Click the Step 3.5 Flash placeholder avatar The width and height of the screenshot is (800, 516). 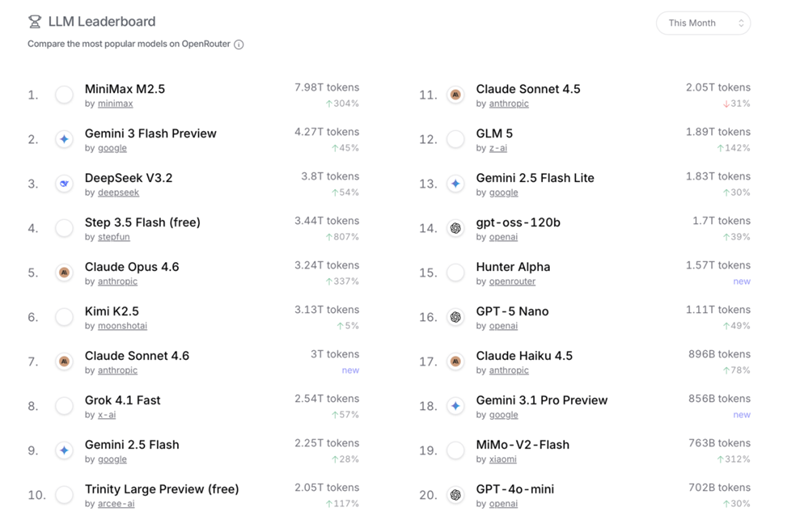64,229
